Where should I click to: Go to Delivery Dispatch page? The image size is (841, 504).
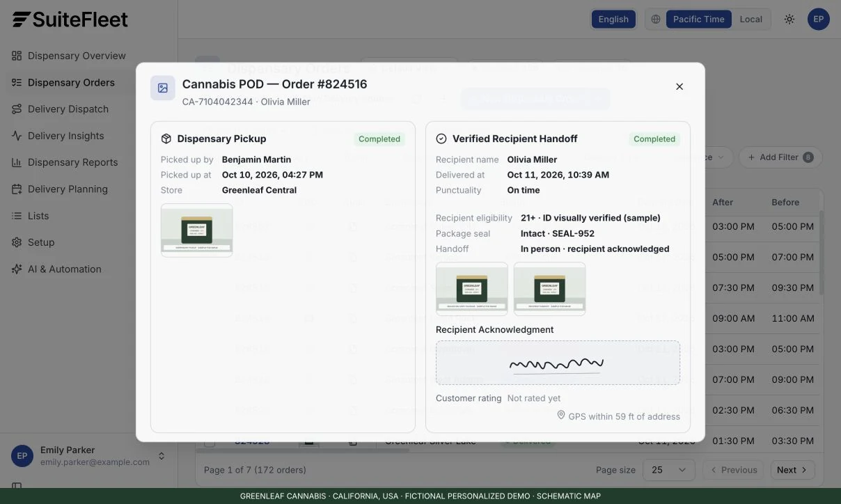point(68,109)
